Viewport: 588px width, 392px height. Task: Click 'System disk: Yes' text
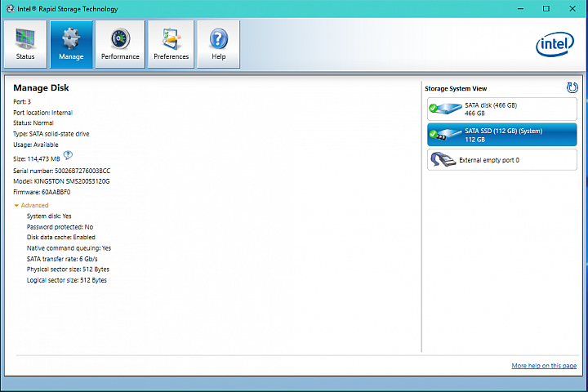49,216
